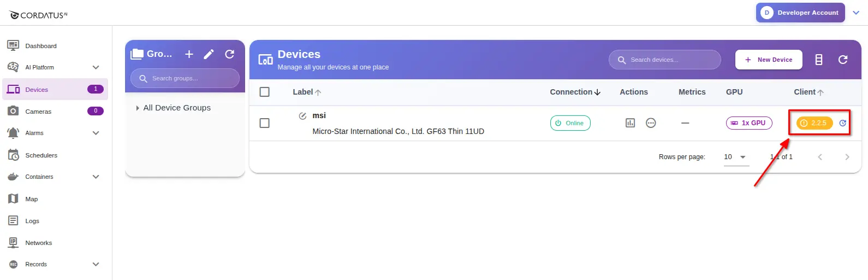The width and height of the screenshot is (868, 280).
Task: Click the Containers docker icon
Action: pyautogui.click(x=13, y=177)
